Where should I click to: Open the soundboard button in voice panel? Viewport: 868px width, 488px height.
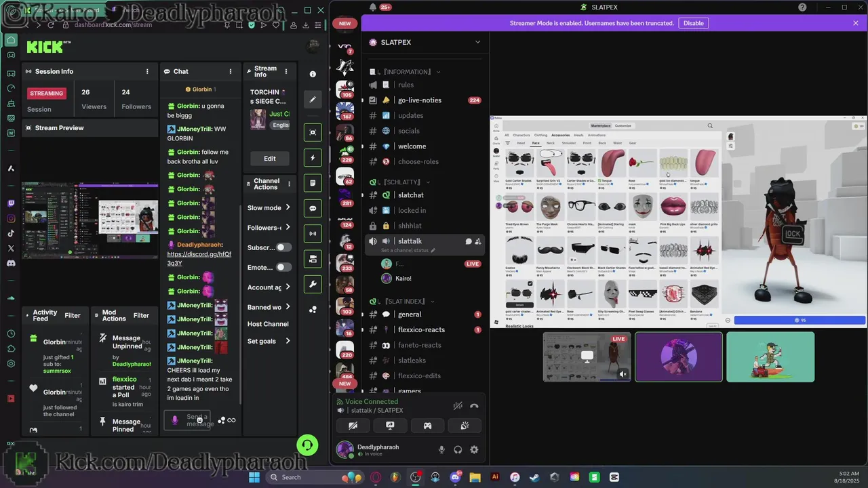click(x=465, y=426)
